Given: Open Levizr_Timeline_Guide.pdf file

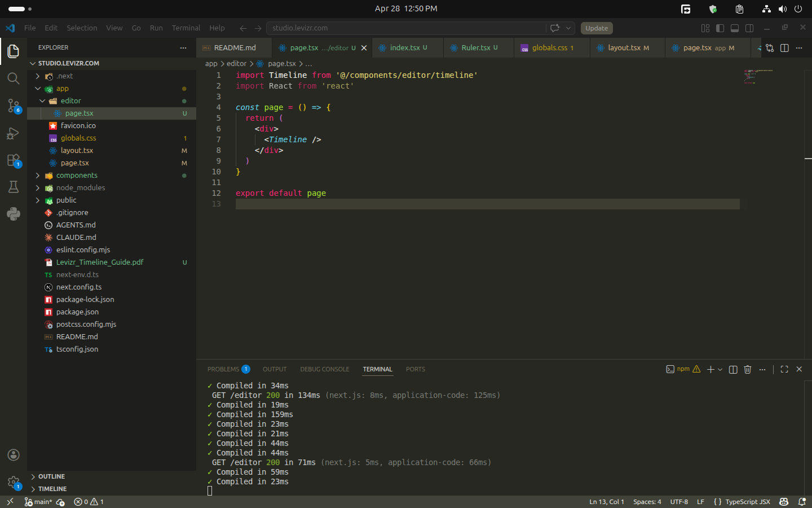Looking at the screenshot, I should tap(112, 262).
